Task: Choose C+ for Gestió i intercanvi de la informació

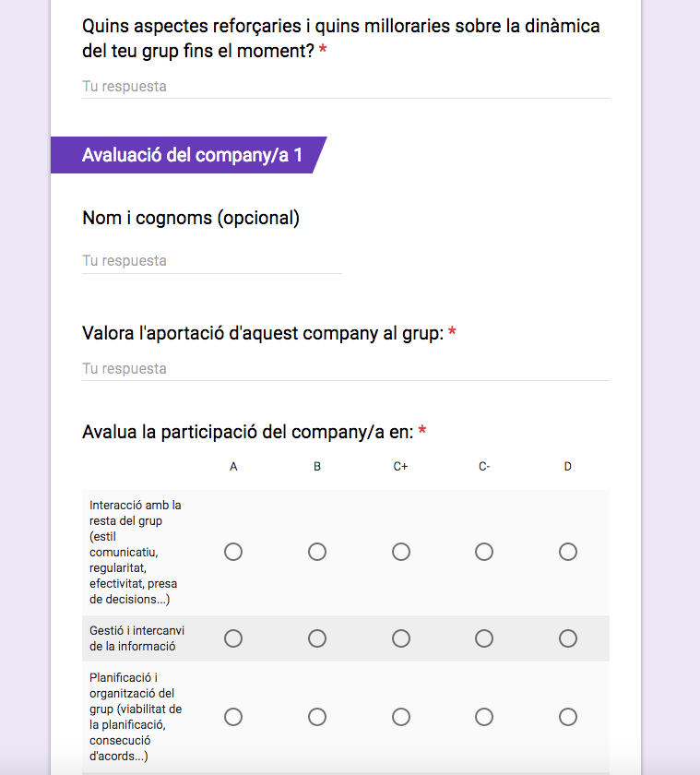Action: click(401, 638)
